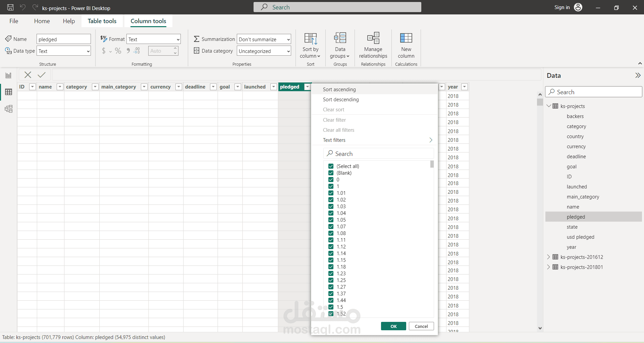644x343 pixels.
Task: Click Data pane Search field
Action: pyautogui.click(x=593, y=92)
